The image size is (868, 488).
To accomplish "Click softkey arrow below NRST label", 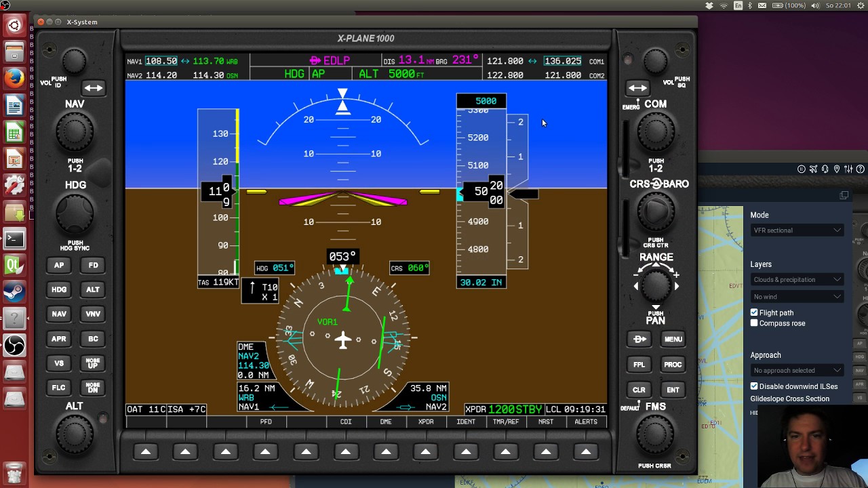I will point(546,452).
